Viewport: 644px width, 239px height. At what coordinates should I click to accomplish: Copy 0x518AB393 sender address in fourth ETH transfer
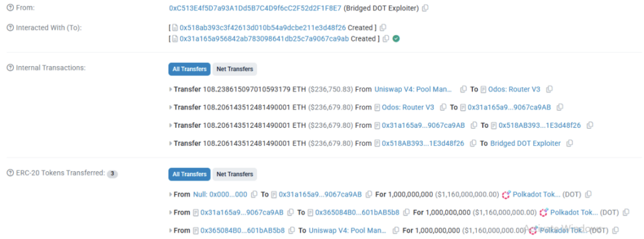(473, 143)
